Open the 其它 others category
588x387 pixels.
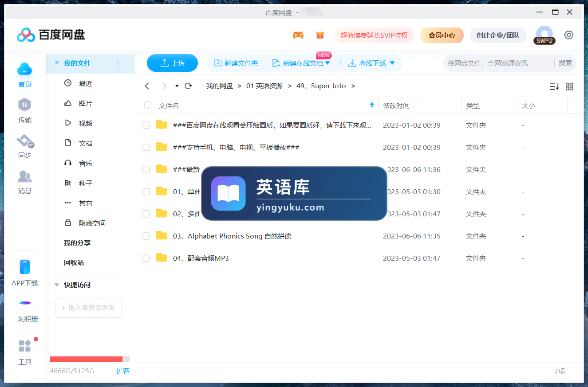pos(86,203)
